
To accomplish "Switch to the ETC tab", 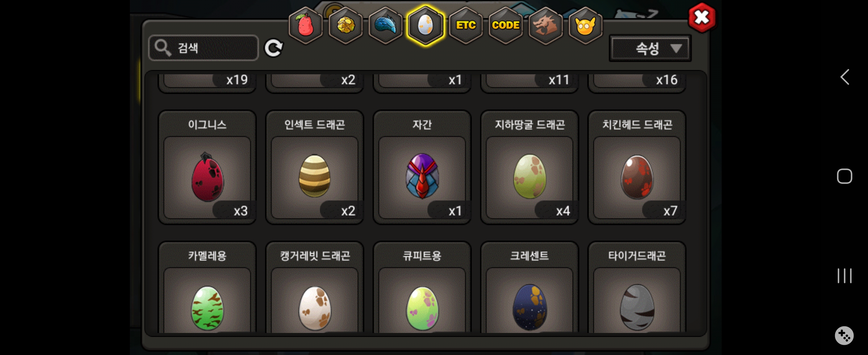I will point(466,25).
